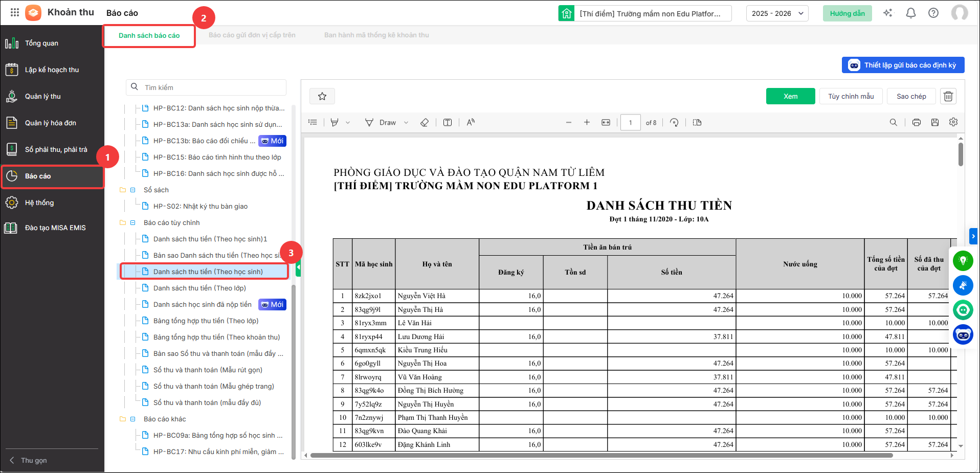
Task: Rotate the PDF page
Action: point(674,122)
